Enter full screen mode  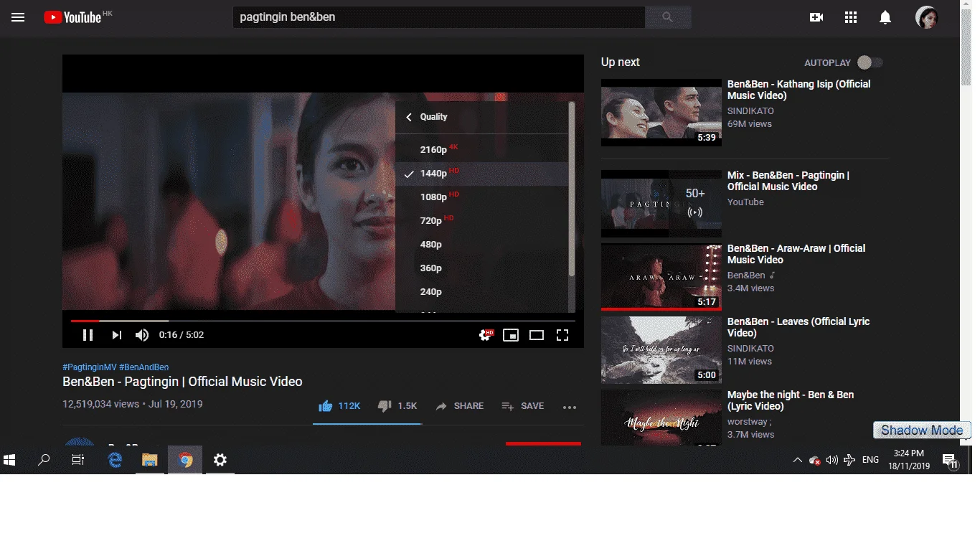(562, 335)
